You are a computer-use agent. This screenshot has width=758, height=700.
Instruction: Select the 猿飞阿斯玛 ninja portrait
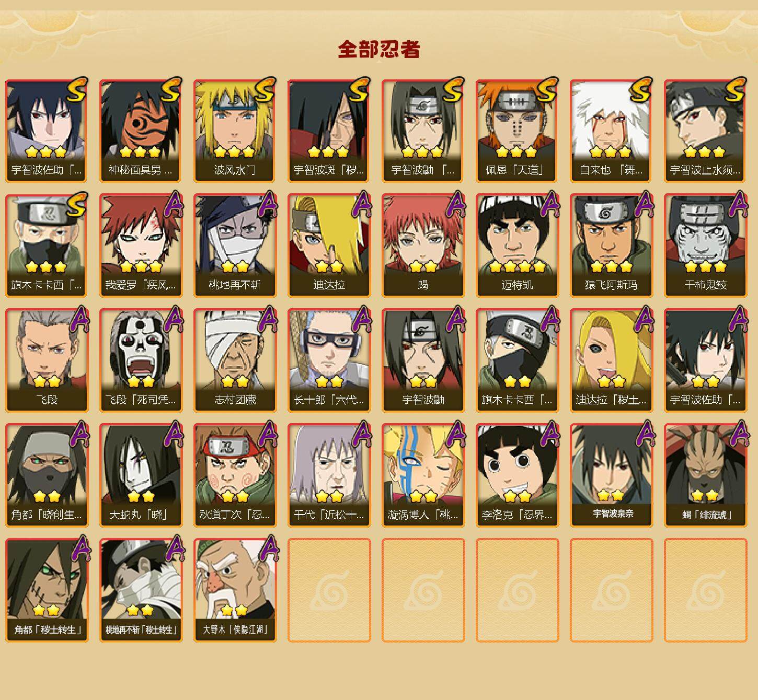[x=611, y=246]
